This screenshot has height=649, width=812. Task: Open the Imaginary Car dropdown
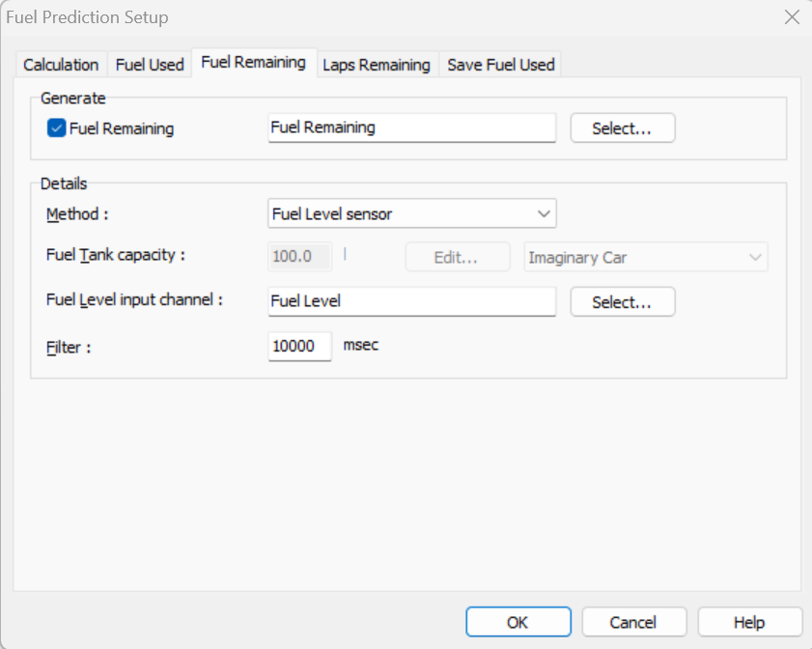coord(645,258)
